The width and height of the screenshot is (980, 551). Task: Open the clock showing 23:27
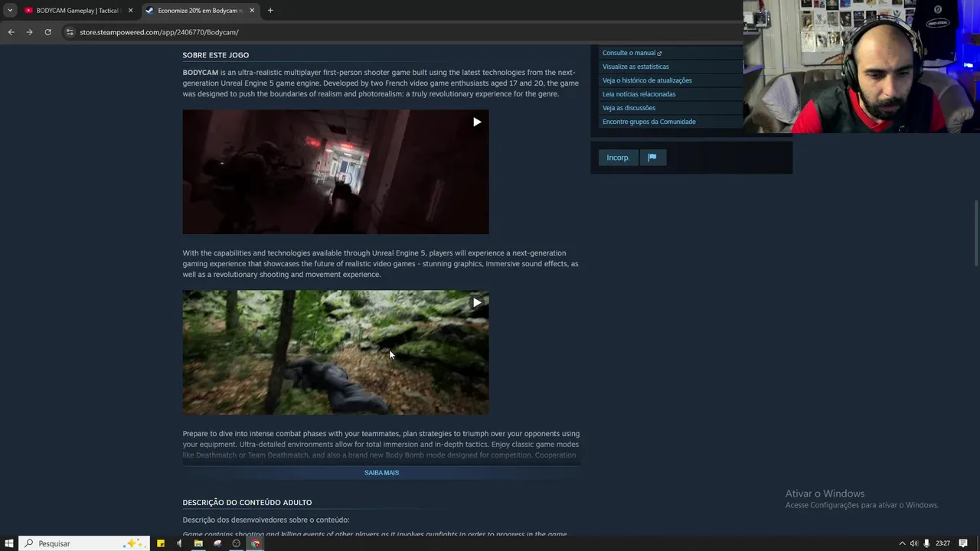(943, 543)
